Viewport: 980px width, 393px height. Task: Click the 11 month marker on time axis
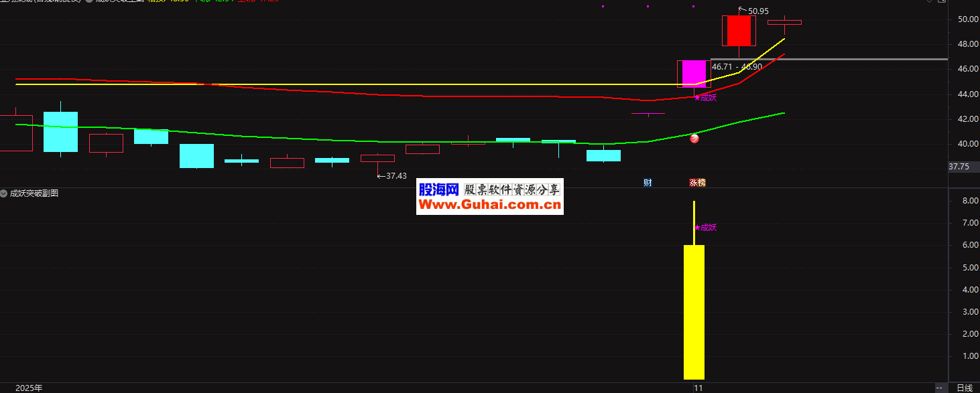tap(698, 388)
